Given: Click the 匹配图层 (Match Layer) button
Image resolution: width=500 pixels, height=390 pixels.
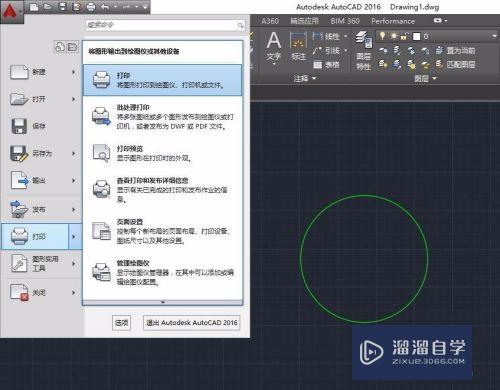Looking at the screenshot, I should coord(456,64).
